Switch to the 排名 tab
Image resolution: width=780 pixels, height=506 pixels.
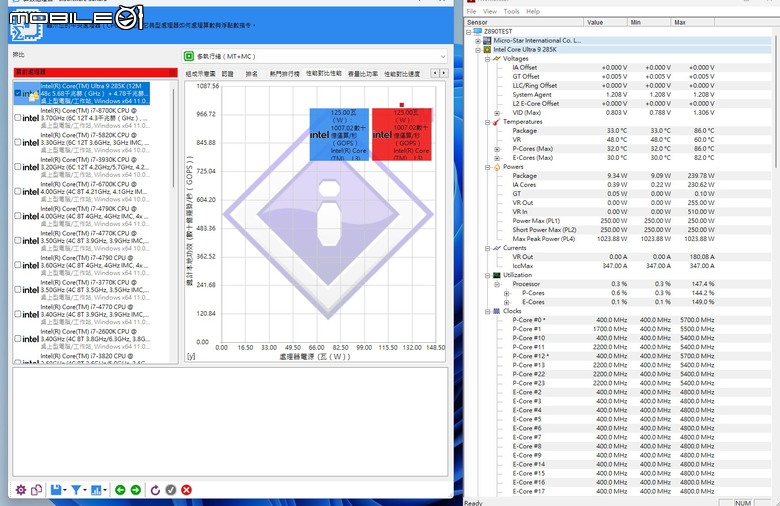pyautogui.click(x=252, y=74)
